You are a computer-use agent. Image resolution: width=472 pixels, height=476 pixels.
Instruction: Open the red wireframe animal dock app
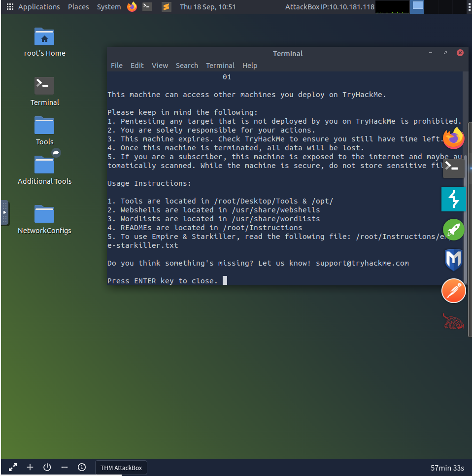click(453, 321)
